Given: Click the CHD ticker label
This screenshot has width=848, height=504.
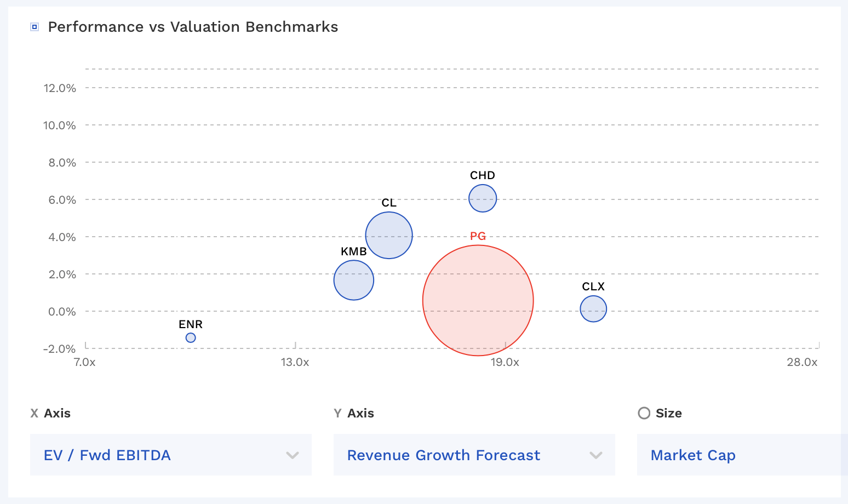Looking at the screenshot, I should click(x=482, y=175).
